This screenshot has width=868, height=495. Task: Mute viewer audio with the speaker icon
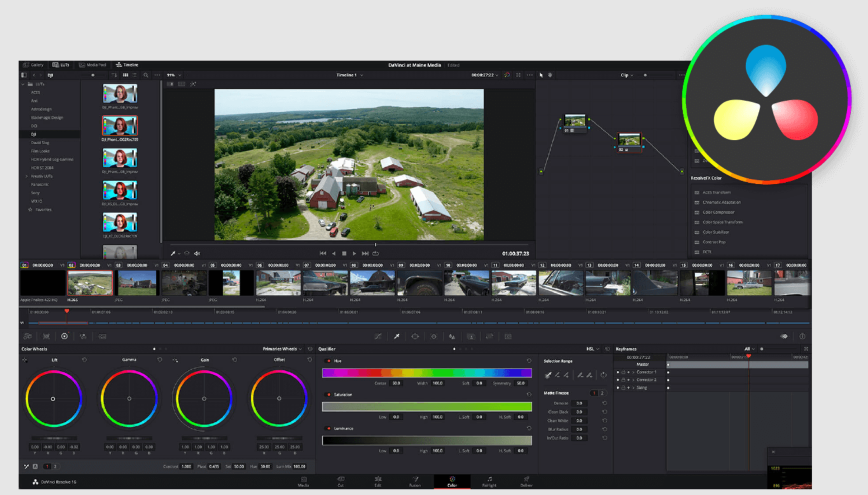pyautogui.click(x=197, y=253)
